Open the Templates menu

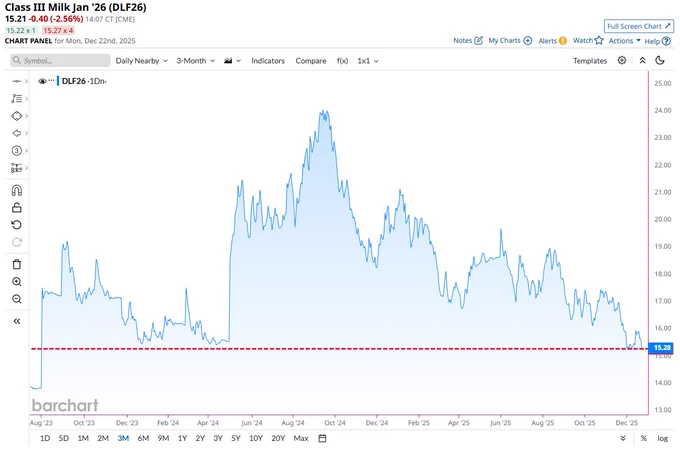590,61
